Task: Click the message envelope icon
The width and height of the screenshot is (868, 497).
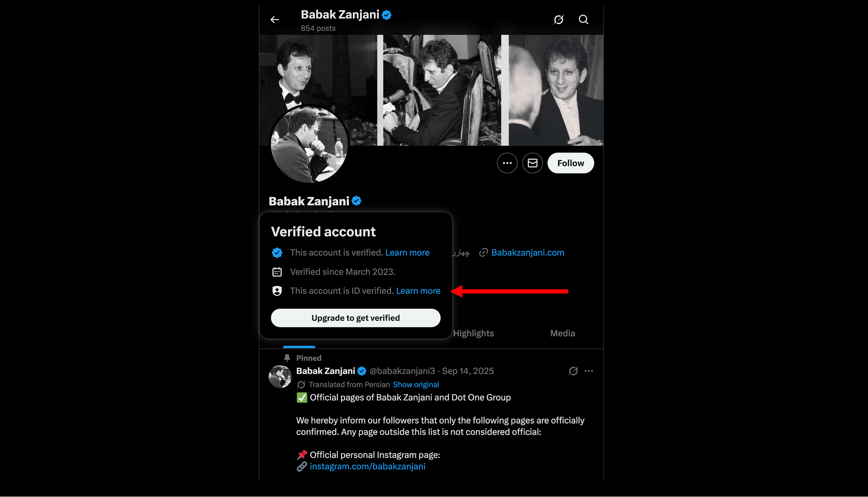Action: 532,163
